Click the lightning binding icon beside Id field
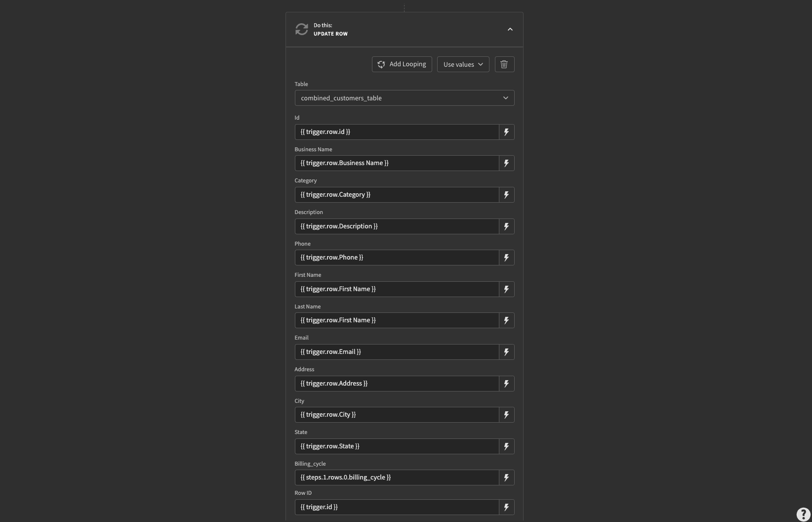 pyautogui.click(x=506, y=132)
